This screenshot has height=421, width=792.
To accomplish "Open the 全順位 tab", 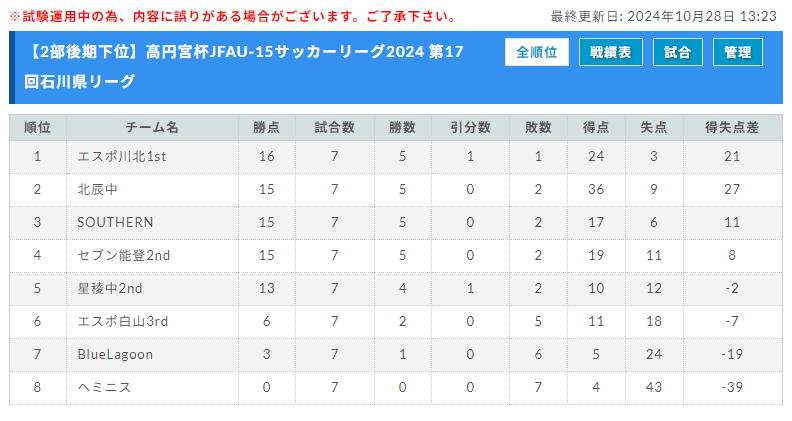I will (536, 52).
